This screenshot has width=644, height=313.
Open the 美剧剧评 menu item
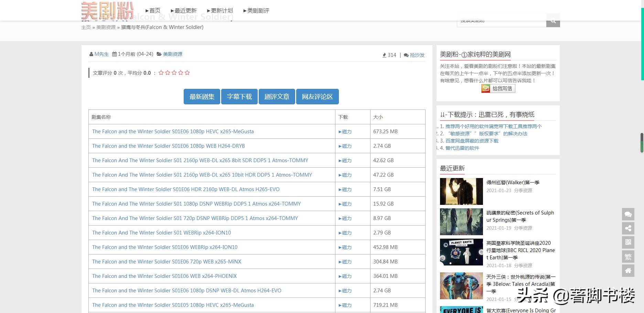pos(257,10)
